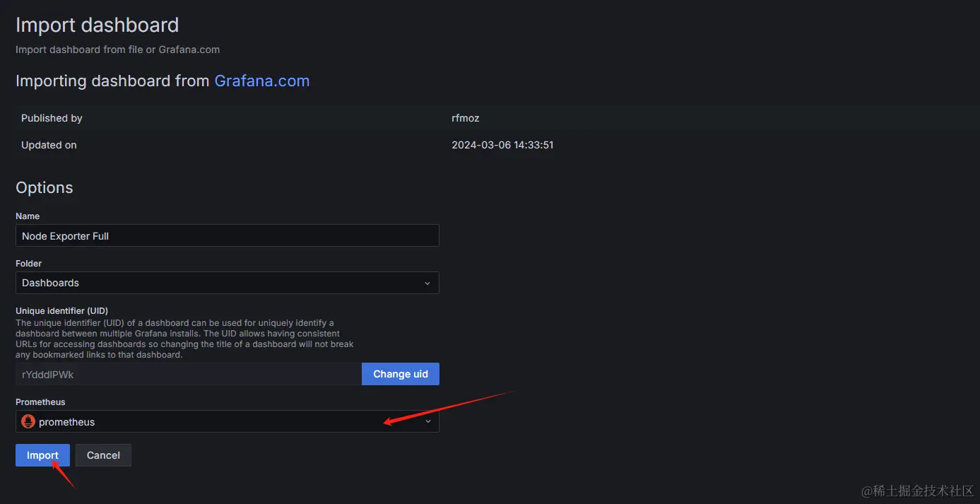Select the date 2024-03-06 14:33:51
Viewport: 980px width, 504px height.
point(502,145)
